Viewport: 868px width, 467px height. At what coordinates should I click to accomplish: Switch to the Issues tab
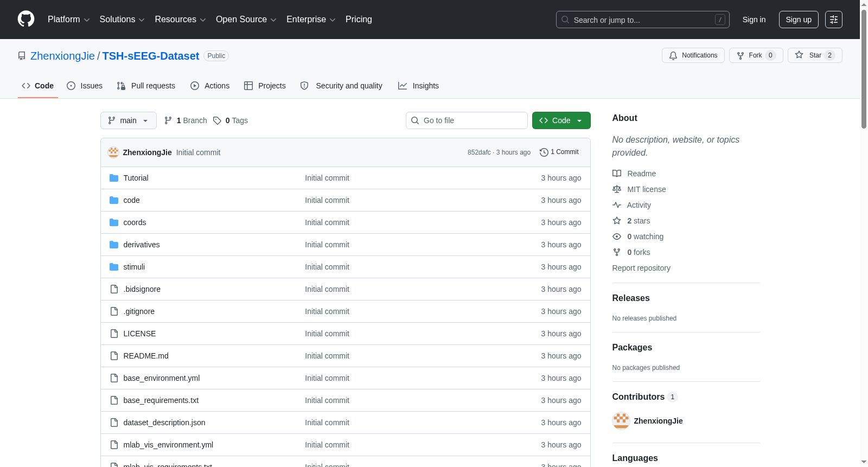tap(85, 86)
